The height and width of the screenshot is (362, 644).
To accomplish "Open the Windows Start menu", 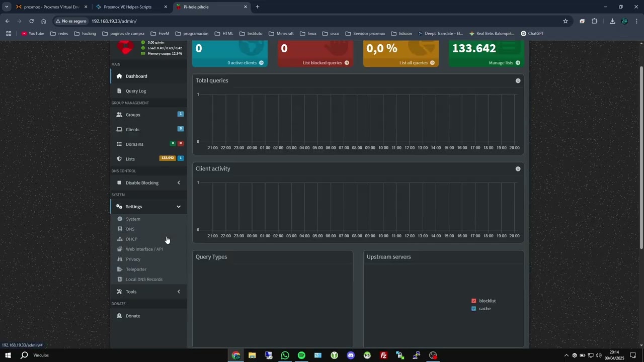I will coord(8,355).
